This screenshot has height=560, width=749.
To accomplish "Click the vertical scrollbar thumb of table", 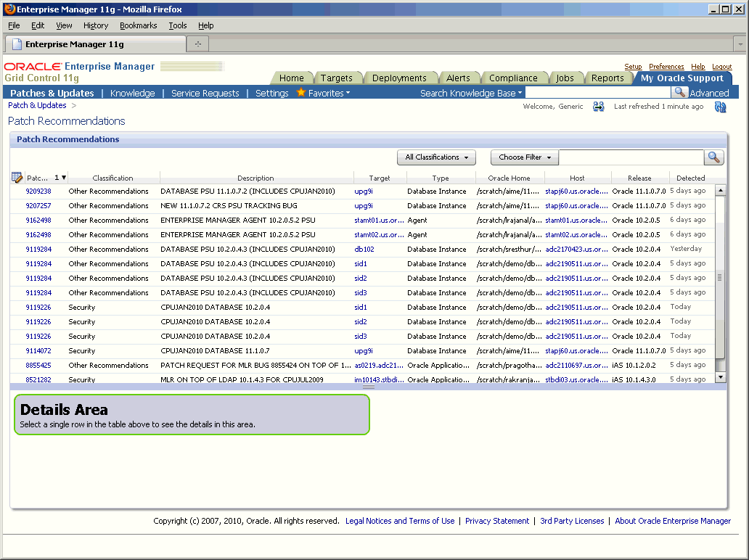I will point(721,277).
